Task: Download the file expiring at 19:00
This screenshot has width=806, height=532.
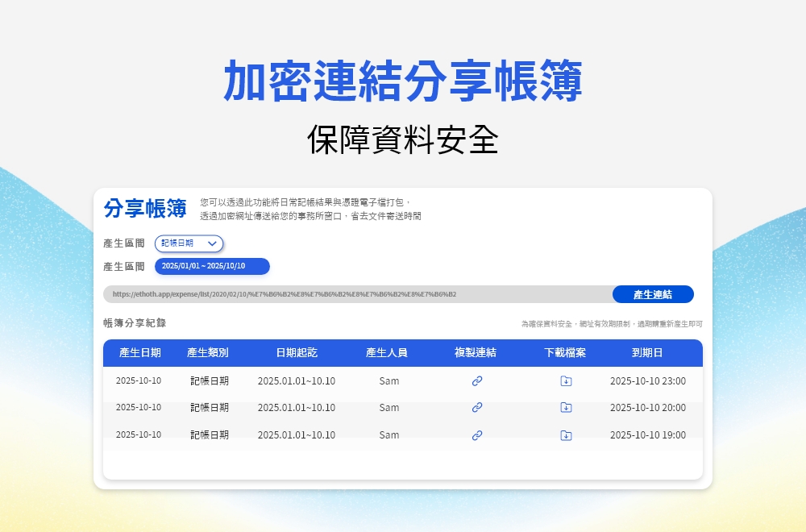Action: [x=565, y=435]
